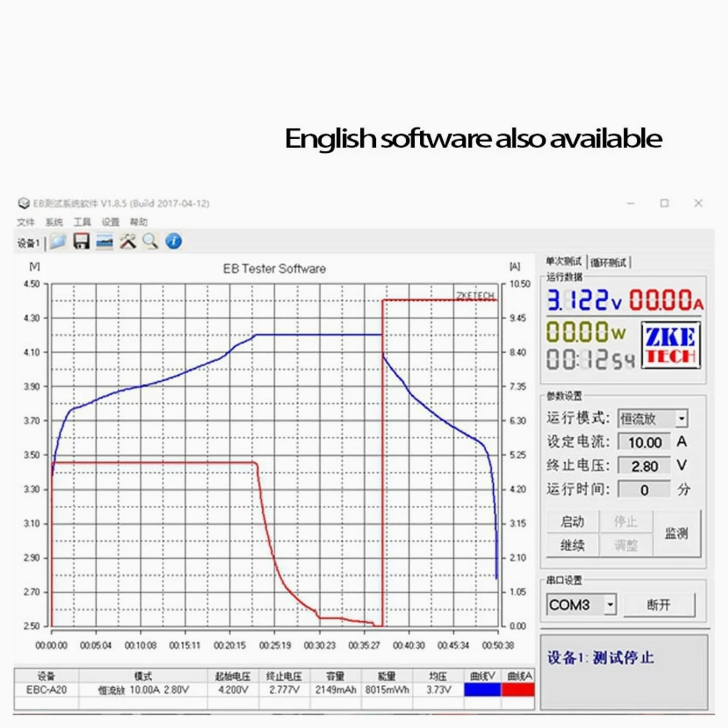Maximize the EB tester window
Viewport: 728px width, 728px height.
tap(664, 203)
